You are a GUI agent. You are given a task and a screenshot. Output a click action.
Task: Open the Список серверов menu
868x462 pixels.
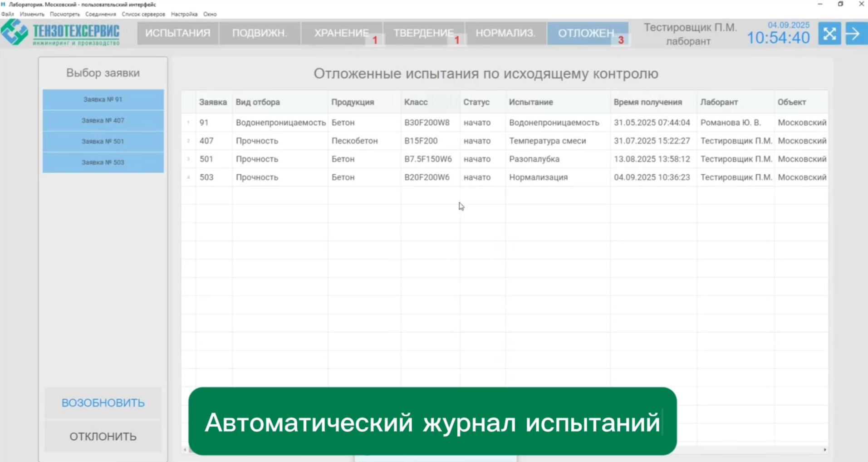pyautogui.click(x=143, y=14)
